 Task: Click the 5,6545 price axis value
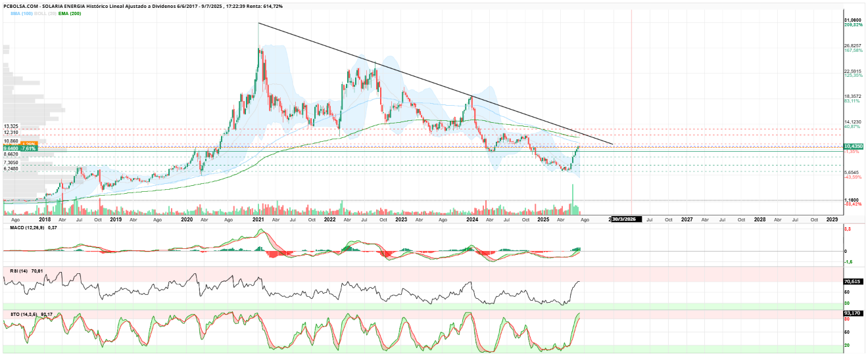point(852,172)
